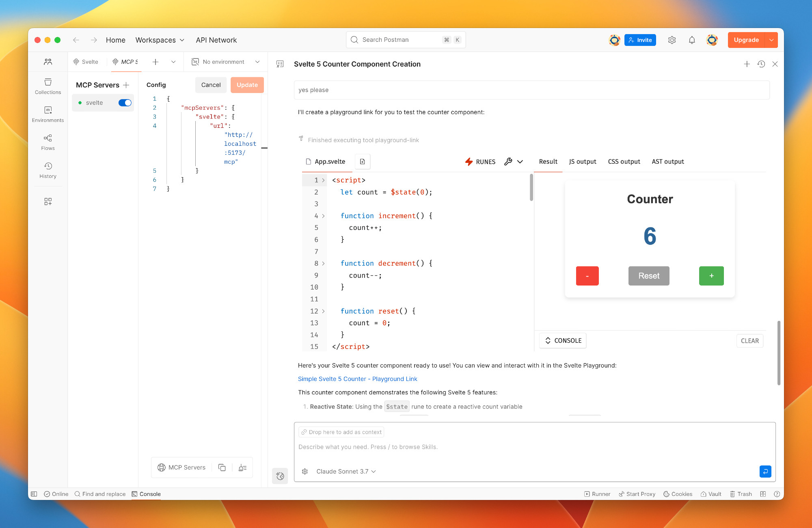
Task: Open the Runner from the status bar
Action: tap(597, 494)
